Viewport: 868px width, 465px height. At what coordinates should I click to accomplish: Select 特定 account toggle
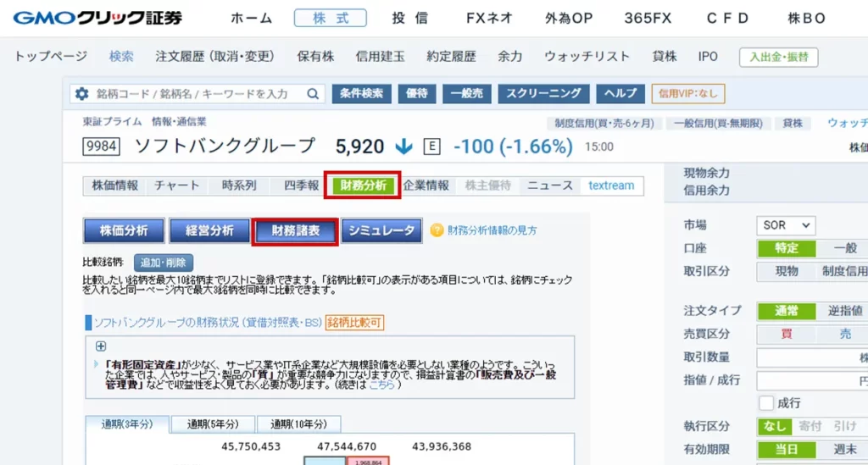pos(786,248)
